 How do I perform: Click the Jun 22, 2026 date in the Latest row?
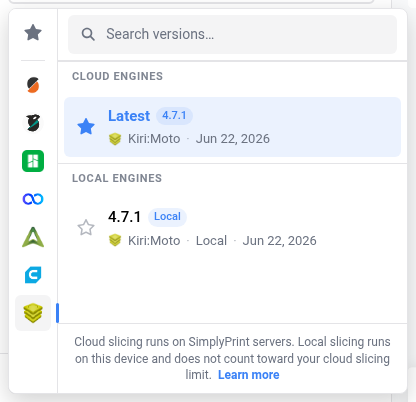click(x=233, y=139)
